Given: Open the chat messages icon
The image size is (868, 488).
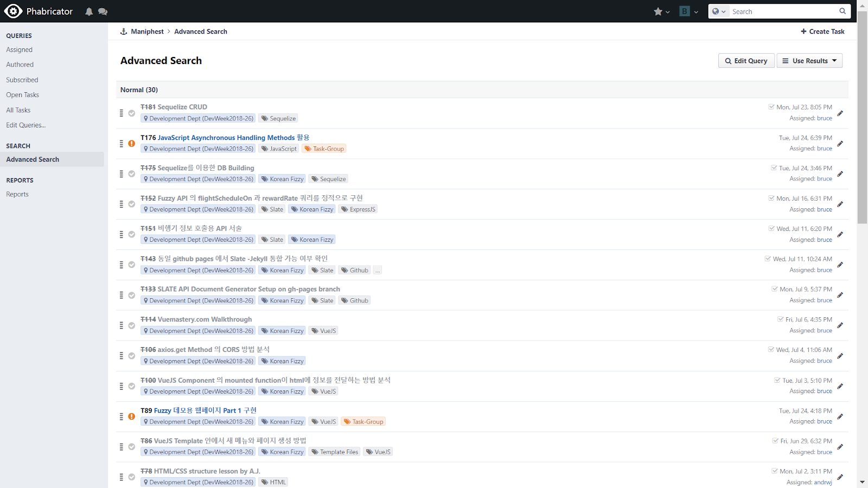Looking at the screenshot, I should click(x=103, y=12).
